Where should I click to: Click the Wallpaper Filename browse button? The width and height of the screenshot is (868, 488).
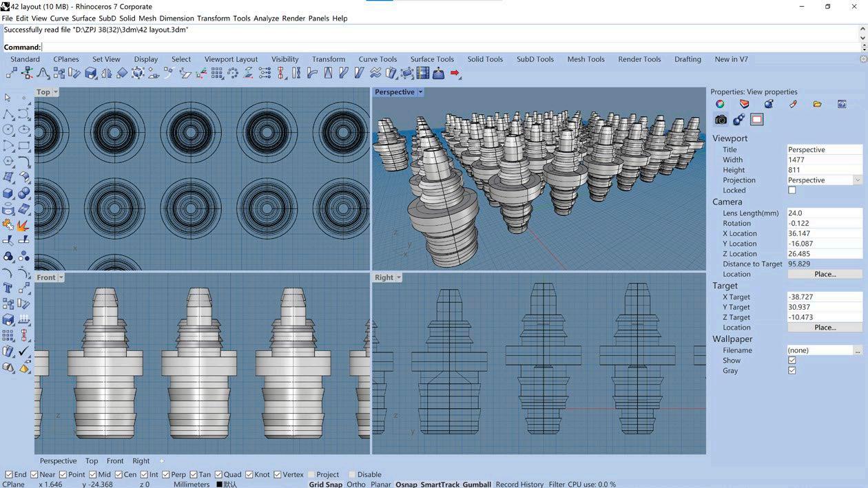[858, 351]
